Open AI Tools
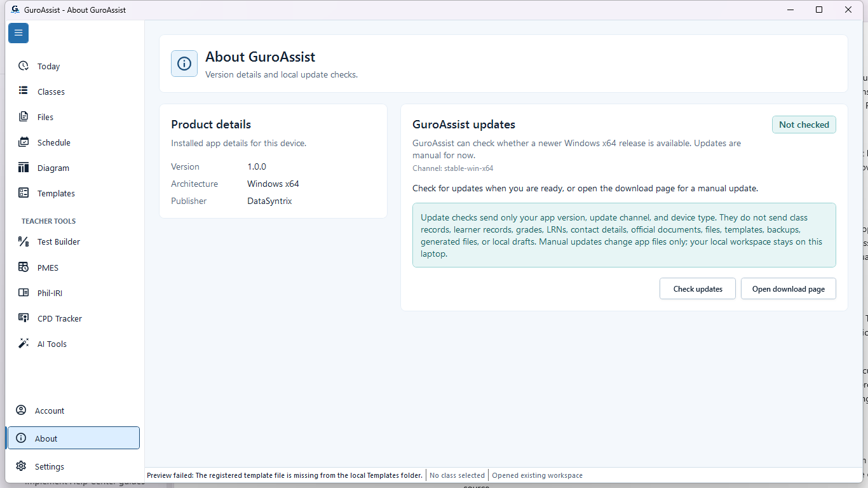This screenshot has width=868, height=488. pyautogui.click(x=73, y=344)
